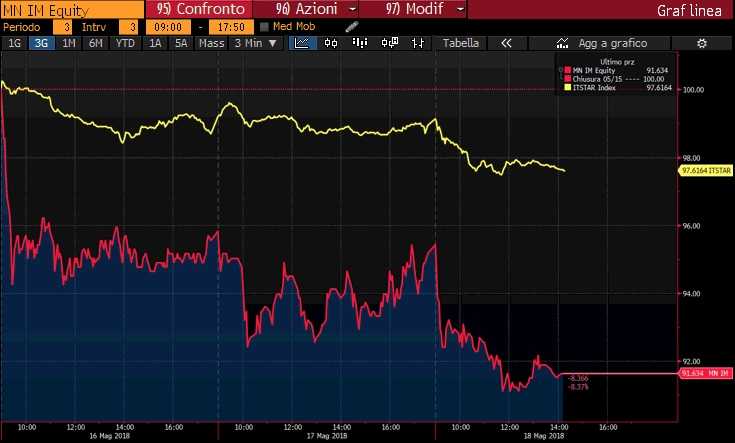Enable the Med Mob checkbox
735x443 pixels.
click(264, 27)
